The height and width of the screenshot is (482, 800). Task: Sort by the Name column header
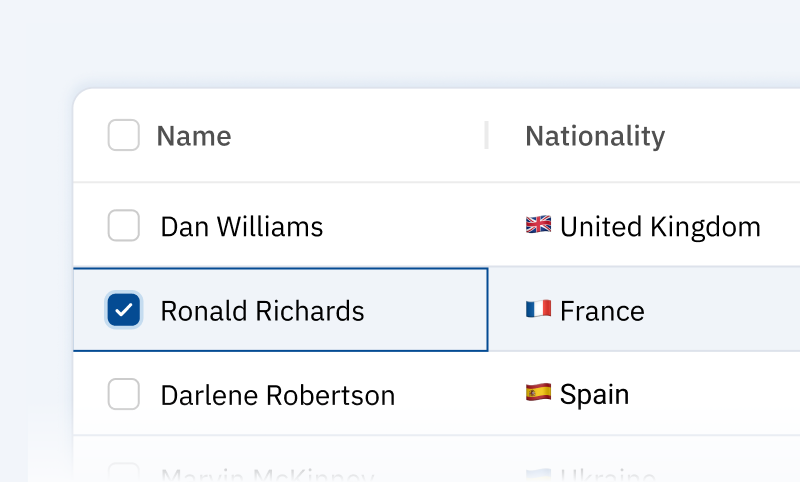tap(194, 136)
